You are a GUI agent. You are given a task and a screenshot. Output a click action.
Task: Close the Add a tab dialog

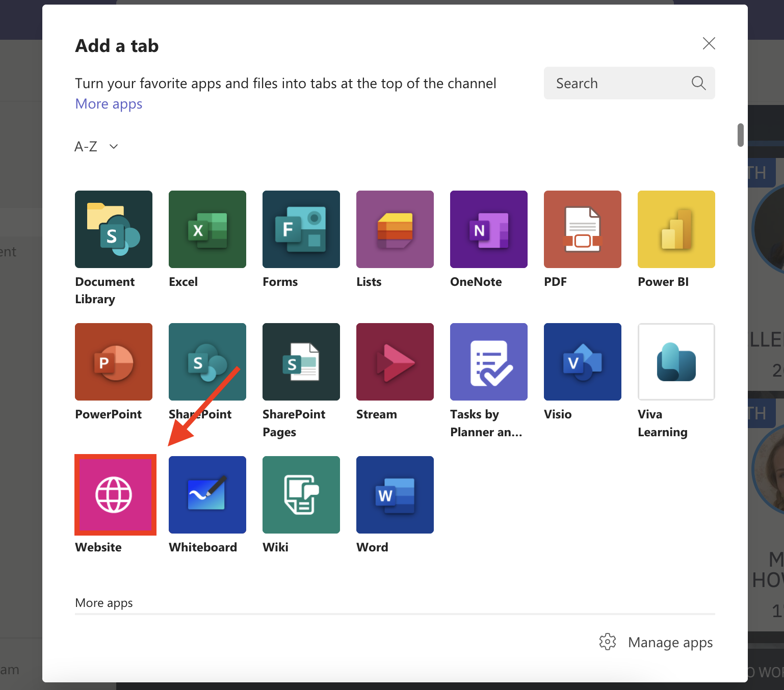[x=709, y=43]
